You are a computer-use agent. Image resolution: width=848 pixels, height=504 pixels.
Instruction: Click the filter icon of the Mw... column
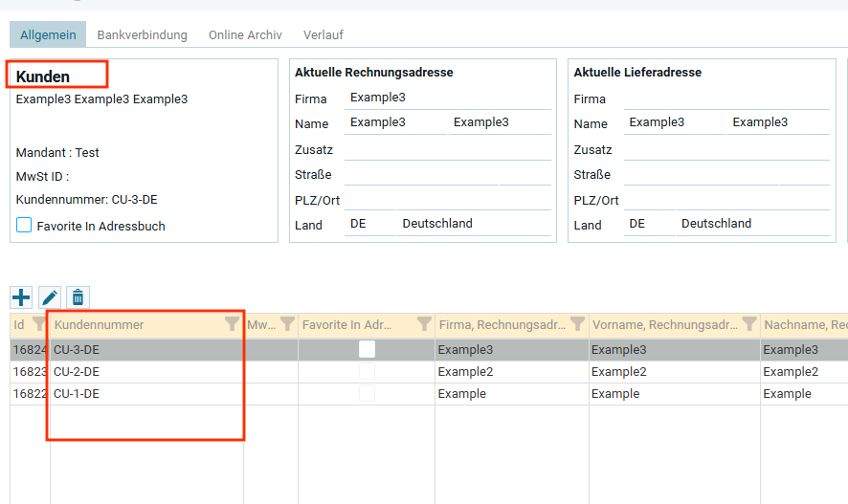(x=287, y=324)
